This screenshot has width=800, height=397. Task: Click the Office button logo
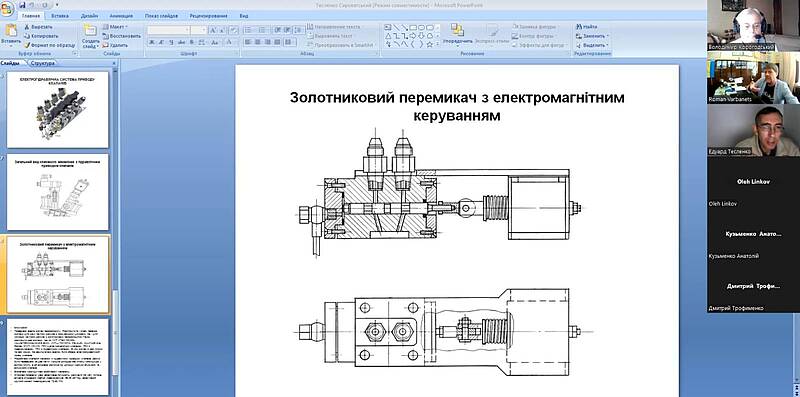pos(7,9)
